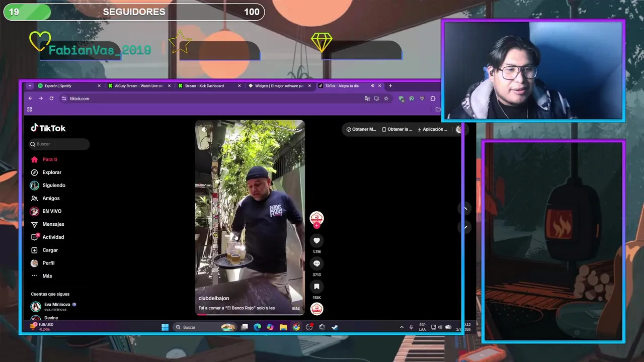
Task: Click the Aplicación ... download button
Action: tap(433, 129)
